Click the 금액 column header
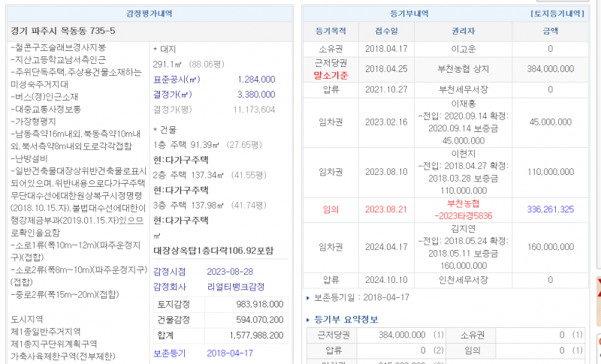The width and height of the screenshot is (601, 364). tap(551, 32)
